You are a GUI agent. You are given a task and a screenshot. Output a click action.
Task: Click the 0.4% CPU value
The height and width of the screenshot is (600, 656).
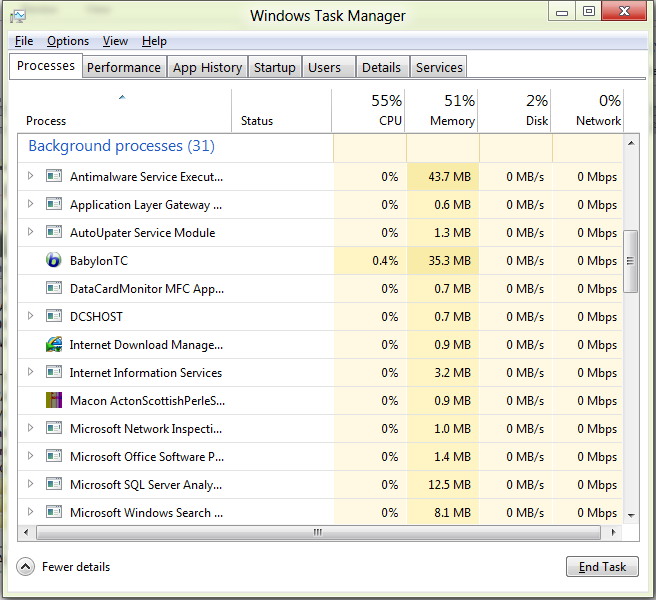point(385,261)
